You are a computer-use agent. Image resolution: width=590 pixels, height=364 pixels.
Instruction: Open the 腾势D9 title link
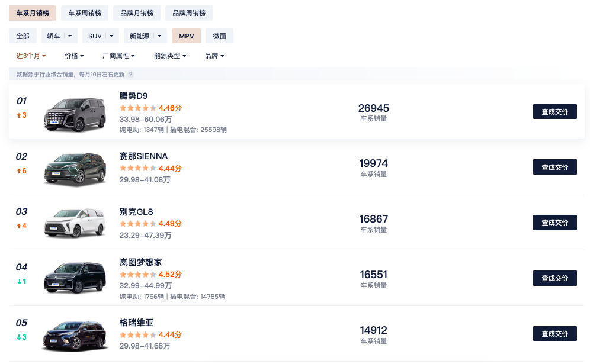pos(133,96)
